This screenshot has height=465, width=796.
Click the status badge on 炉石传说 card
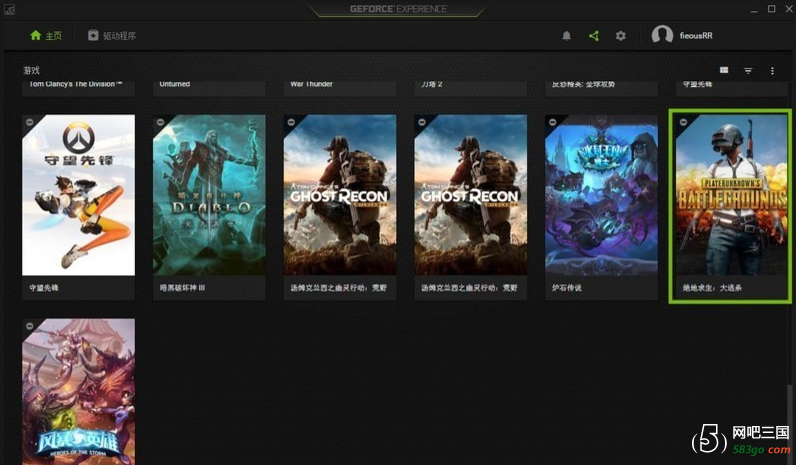pos(552,122)
